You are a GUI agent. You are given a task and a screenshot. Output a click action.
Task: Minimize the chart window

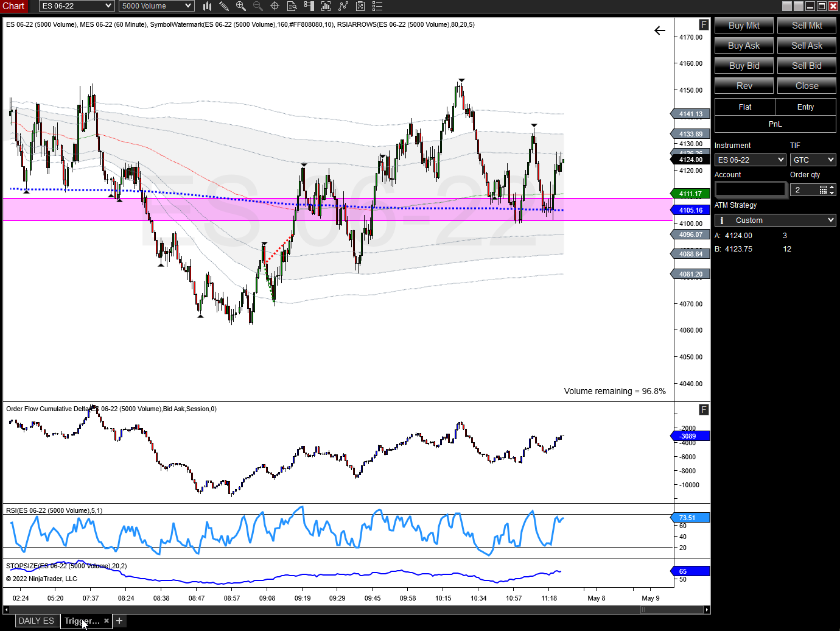pos(810,6)
